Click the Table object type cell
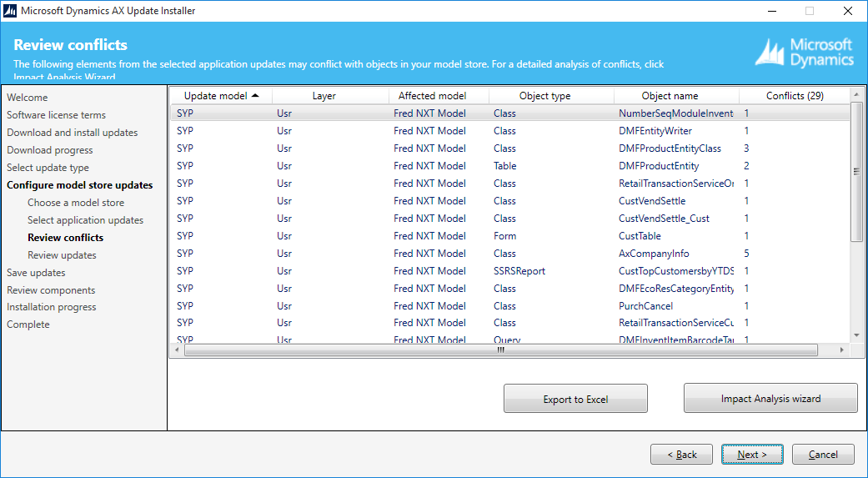This screenshot has height=478, width=868. pyautogui.click(x=504, y=166)
